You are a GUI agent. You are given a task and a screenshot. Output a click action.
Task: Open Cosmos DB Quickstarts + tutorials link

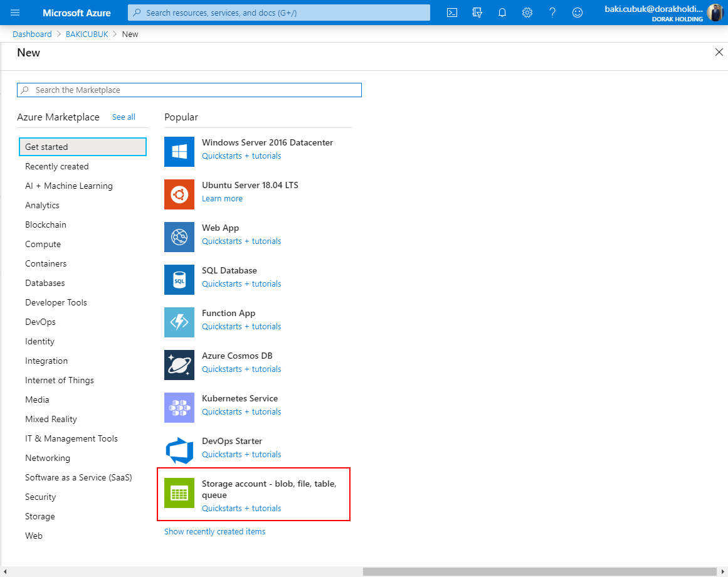click(x=241, y=369)
